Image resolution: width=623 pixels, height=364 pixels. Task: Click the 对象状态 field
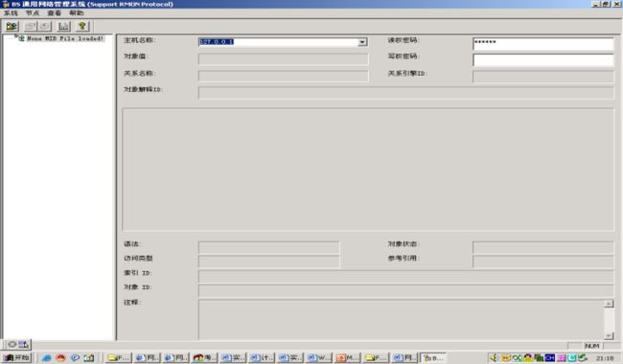click(543, 247)
